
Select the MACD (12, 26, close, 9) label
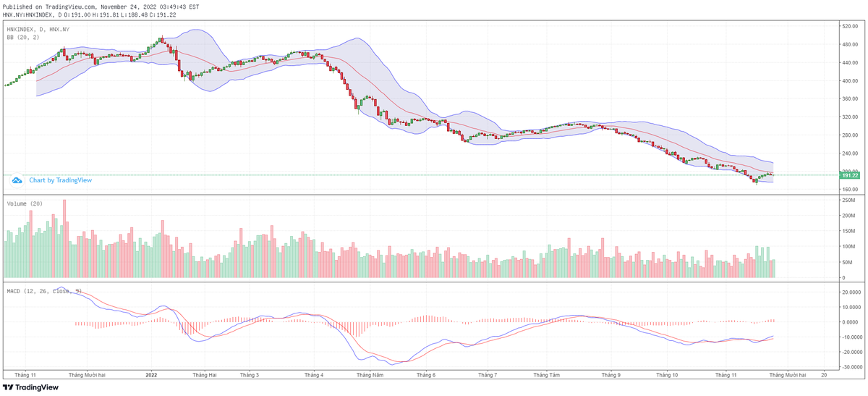click(x=44, y=291)
